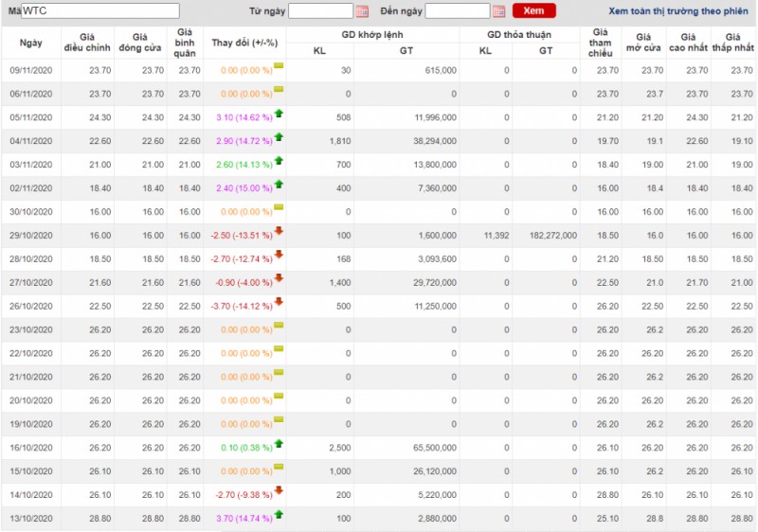Click red down arrow for 29/10/2020 row
The image size is (758, 532).
tap(279, 232)
